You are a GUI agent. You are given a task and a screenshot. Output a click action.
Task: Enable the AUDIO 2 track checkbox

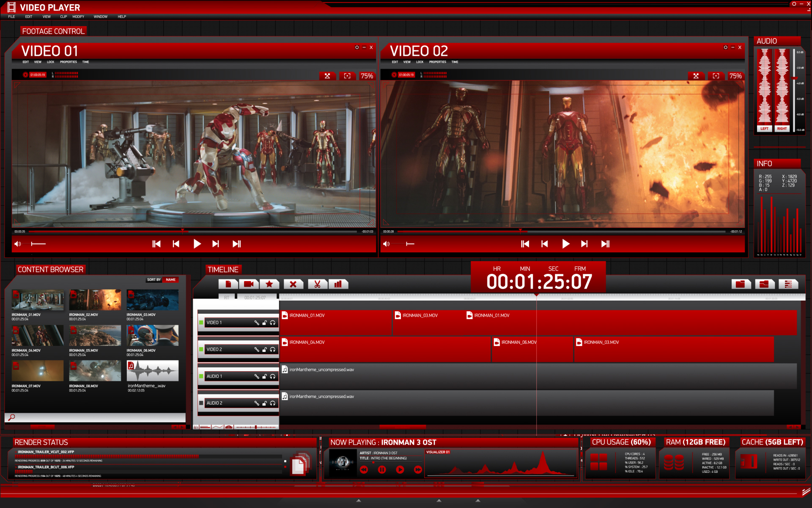point(201,403)
